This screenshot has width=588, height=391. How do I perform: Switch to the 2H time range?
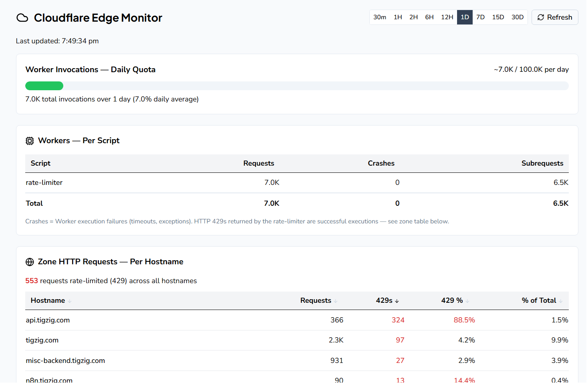[414, 17]
